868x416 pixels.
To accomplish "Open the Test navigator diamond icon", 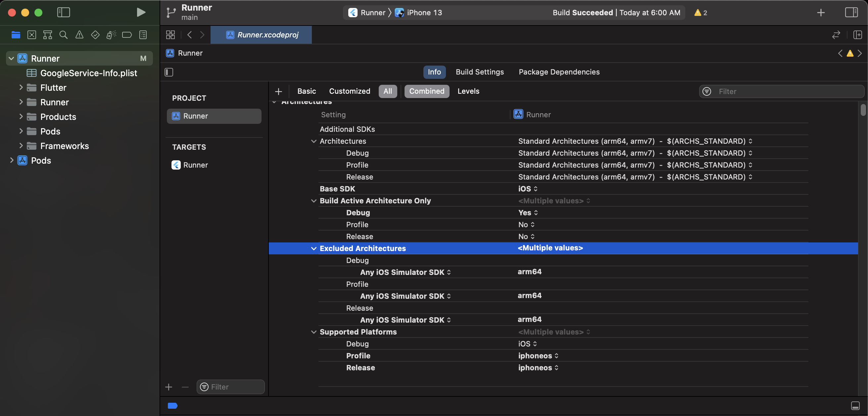I will tap(95, 35).
